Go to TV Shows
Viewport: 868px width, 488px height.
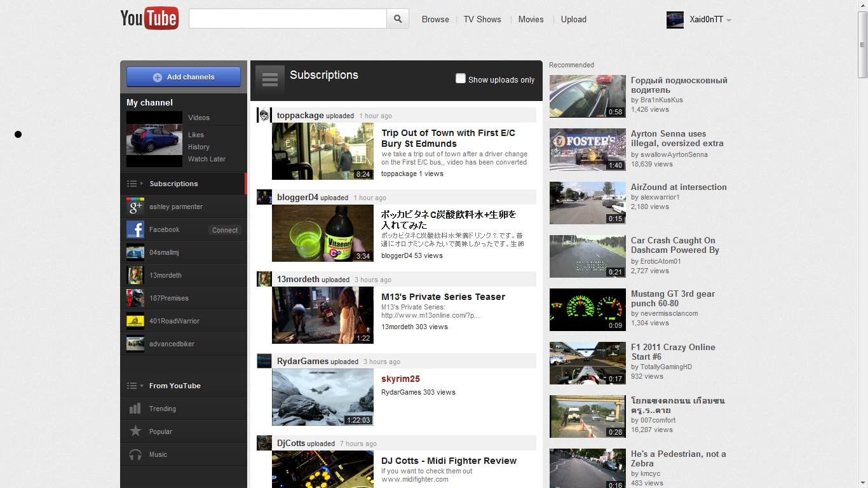tap(482, 19)
